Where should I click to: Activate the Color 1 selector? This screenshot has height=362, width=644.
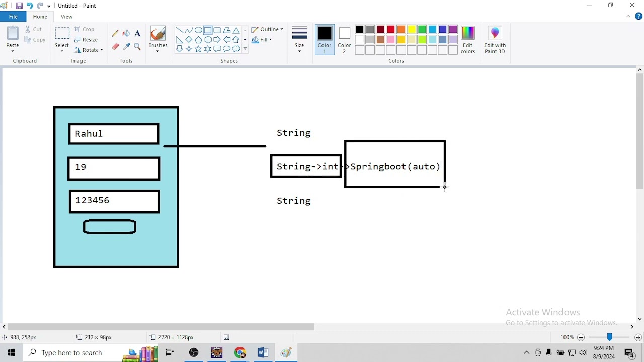pos(325,40)
